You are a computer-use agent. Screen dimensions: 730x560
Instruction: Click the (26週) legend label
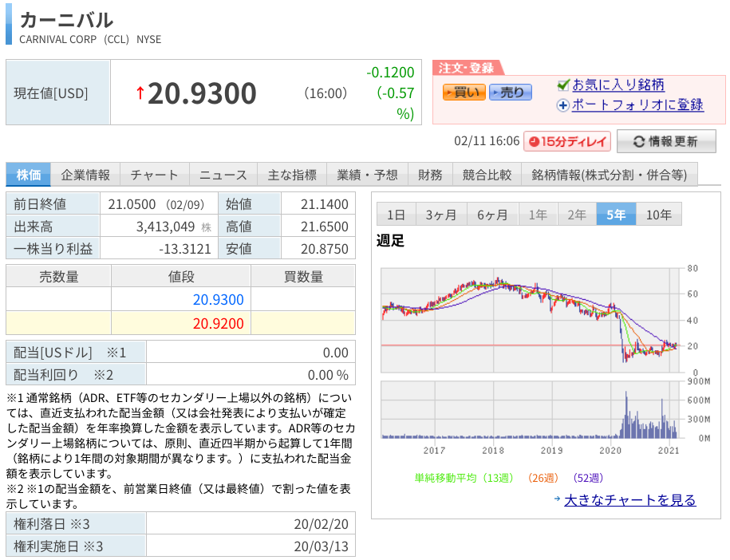click(543, 478)
